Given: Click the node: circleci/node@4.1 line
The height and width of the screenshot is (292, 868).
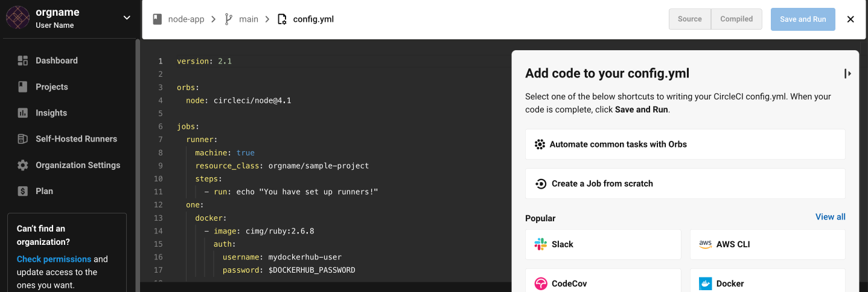Looking at the screenshot, I should (238, 100).
